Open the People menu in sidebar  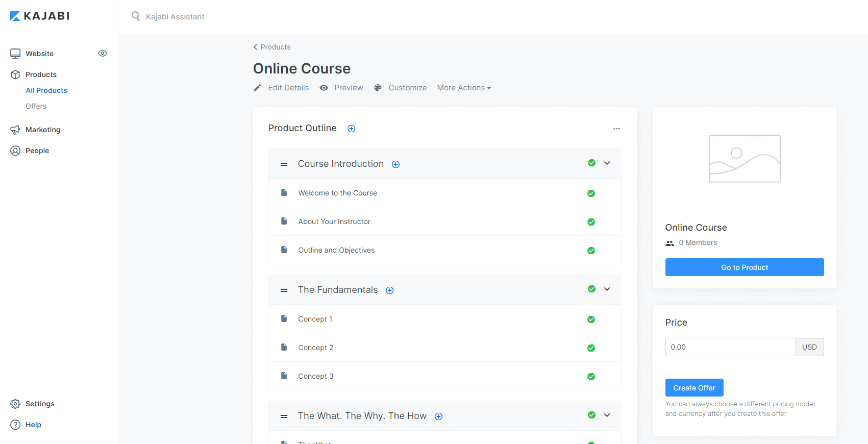click(x=37, y=151)
